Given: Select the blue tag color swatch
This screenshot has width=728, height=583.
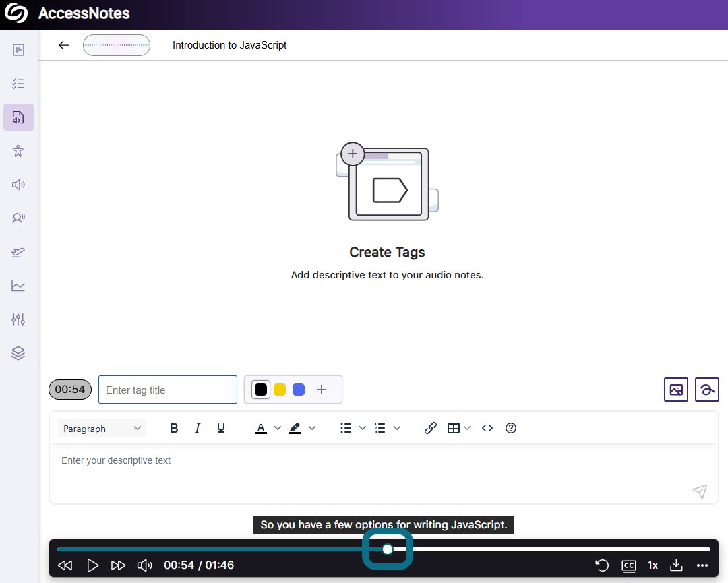Looking at the screenshot, I should [x=299, y=390].
